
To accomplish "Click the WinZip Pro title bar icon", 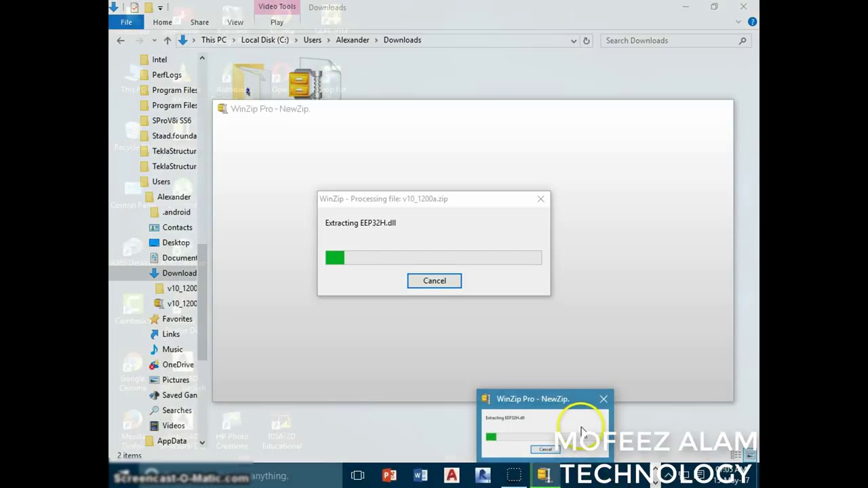I will point(222,108).
